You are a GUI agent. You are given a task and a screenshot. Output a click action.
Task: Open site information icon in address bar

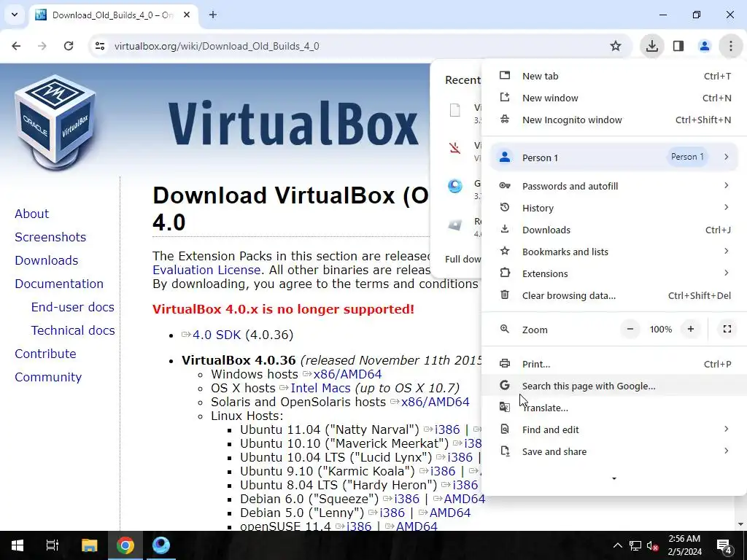[100, 46]
